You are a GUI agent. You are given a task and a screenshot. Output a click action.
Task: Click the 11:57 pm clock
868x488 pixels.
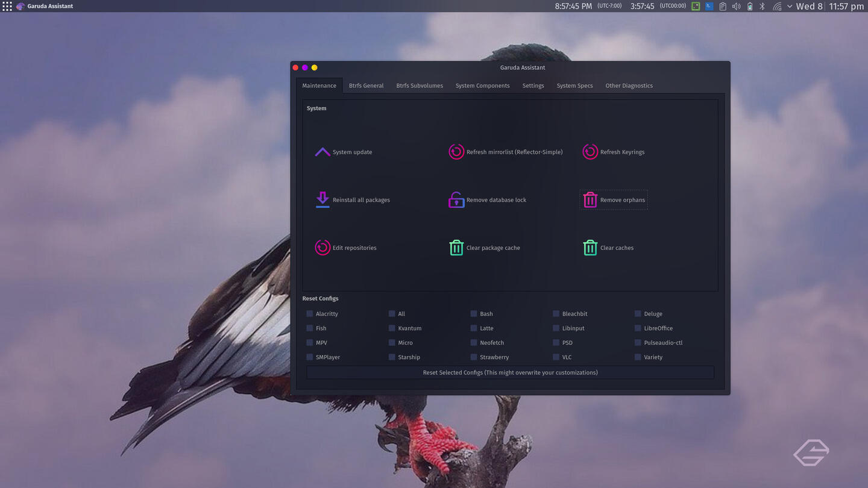pyautogui.click(x=846, y=6)
